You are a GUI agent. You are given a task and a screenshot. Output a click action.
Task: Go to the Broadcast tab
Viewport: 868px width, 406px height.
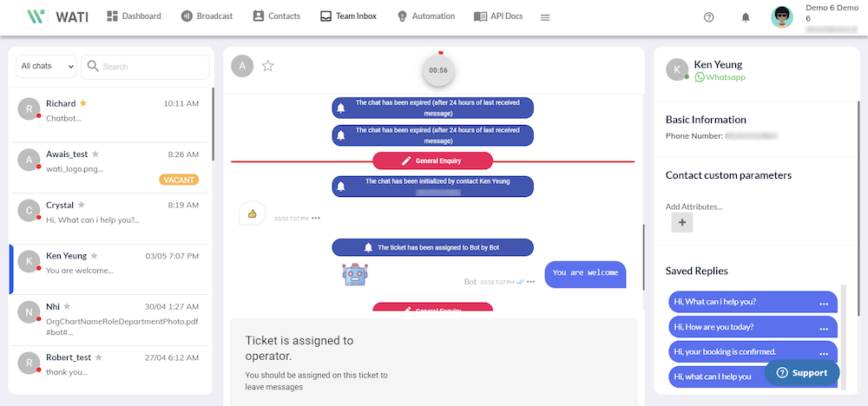tap(207, 16)
